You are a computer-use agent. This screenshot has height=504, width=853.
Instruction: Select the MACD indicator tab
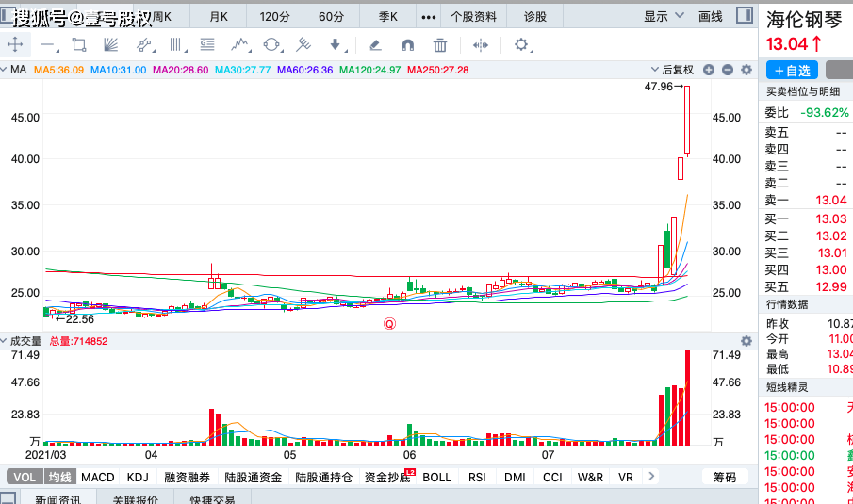(x=98, y=478)
